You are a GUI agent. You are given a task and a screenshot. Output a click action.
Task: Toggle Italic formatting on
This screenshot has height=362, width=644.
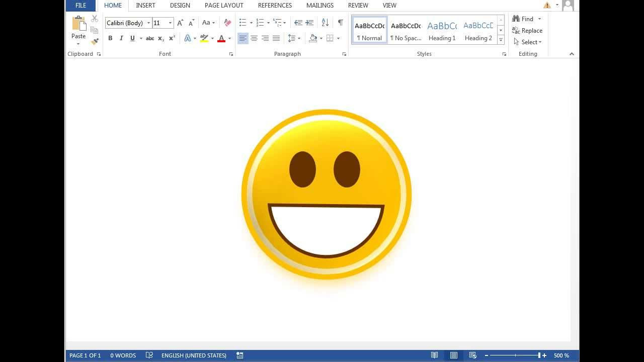click(121, 38)
